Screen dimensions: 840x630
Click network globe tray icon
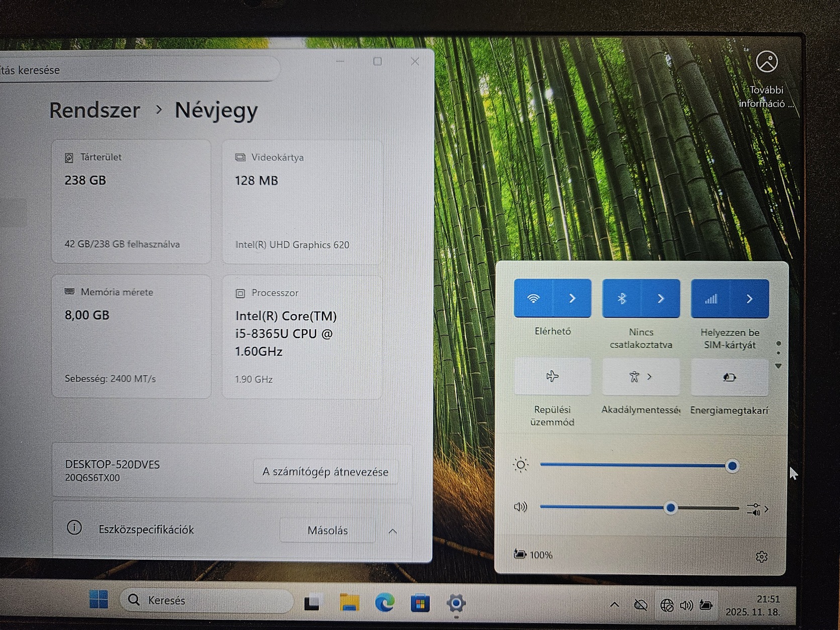tap(667, 605)
